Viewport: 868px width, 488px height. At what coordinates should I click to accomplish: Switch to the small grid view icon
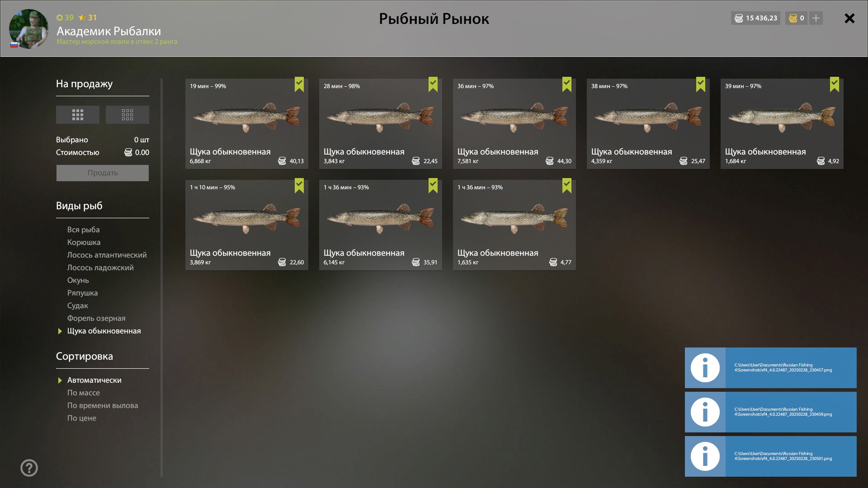pyautogui.click(x=127, y=115)
